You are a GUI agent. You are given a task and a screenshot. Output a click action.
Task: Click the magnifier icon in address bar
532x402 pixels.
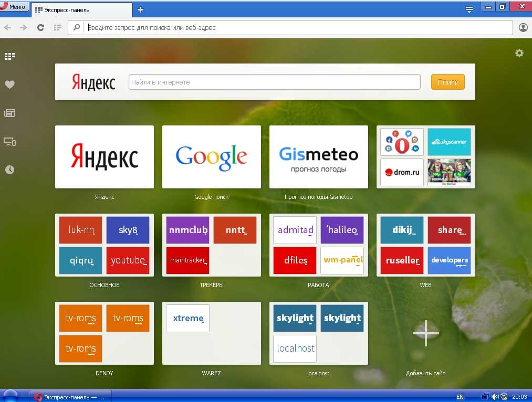point(77,27)
